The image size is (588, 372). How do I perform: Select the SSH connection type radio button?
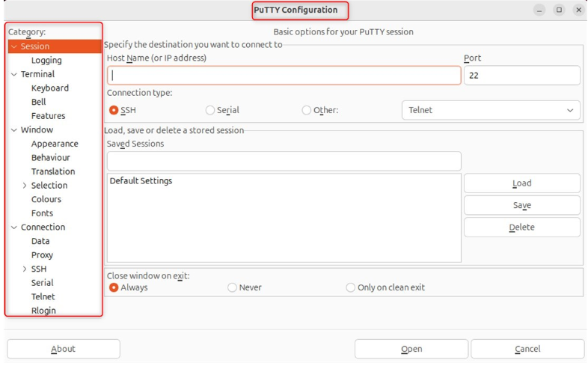pos(114,110)
